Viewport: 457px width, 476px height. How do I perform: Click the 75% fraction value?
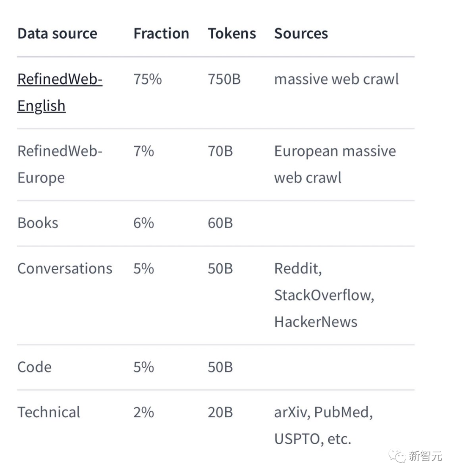coord(147,79)
